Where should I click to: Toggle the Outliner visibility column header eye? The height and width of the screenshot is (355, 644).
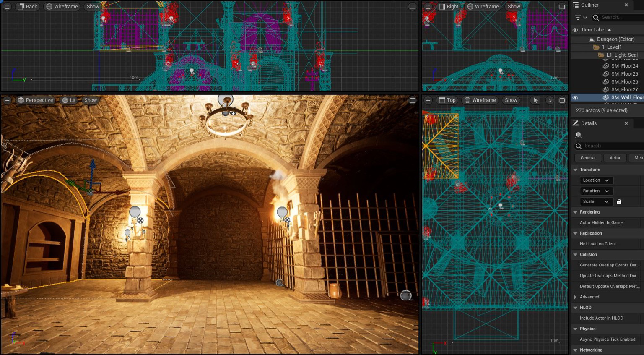(x=575, y=30)
